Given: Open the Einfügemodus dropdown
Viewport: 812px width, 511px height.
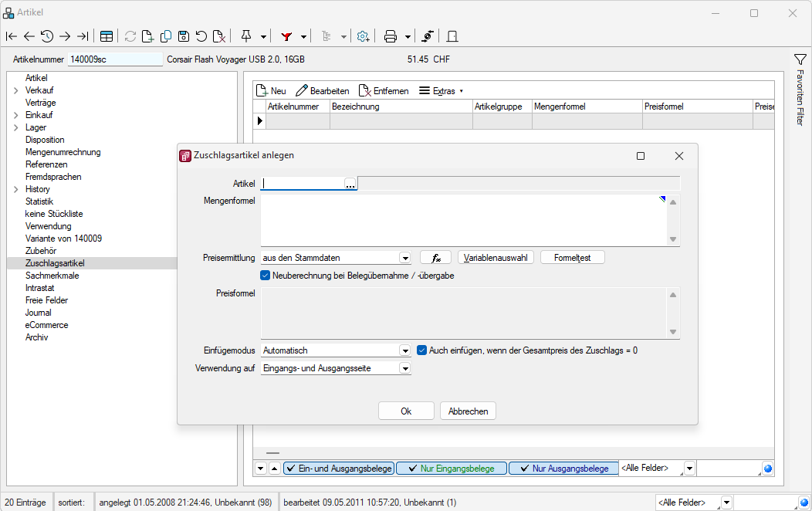Looking at the screenshot, I should coord(405,350).
